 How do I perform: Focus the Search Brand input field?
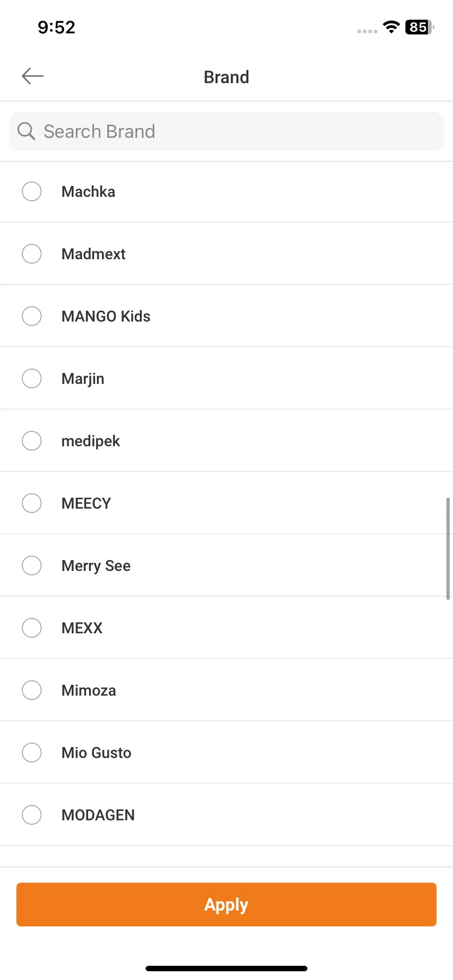[226, 131]
